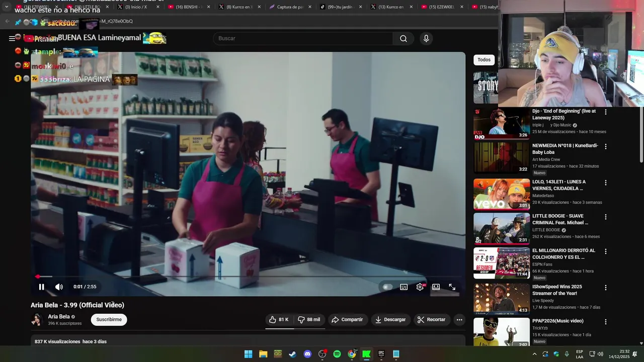Like the video with thumbs-up

(279, 320)
